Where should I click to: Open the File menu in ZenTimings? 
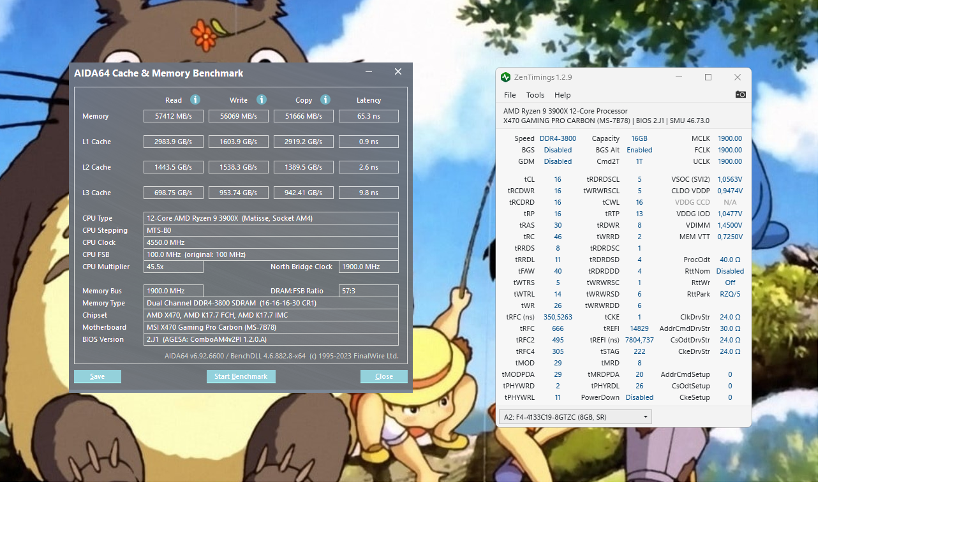point(510,95)
